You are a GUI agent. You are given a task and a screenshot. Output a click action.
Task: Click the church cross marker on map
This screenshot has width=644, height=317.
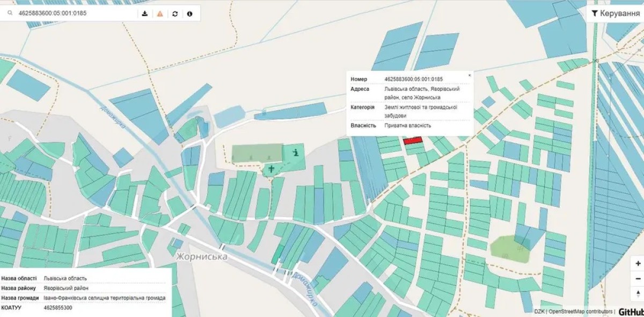(272, 169)
